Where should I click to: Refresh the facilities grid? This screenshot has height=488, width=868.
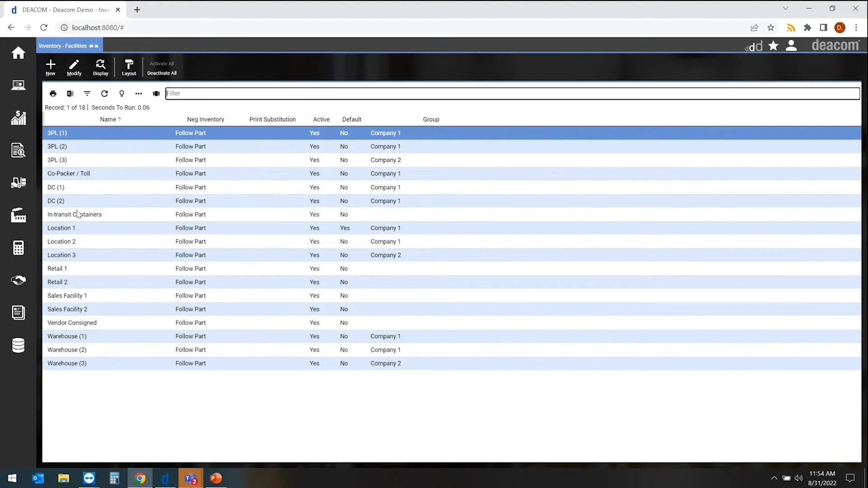click(x=104, y=94)
